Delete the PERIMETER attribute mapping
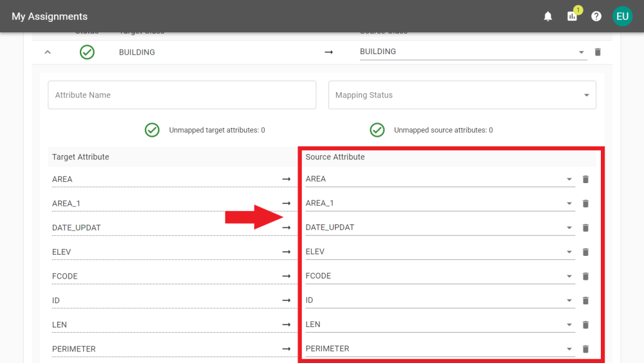This screenshot has height=363, width=644. pyautogui.click(x=585, y=349)
